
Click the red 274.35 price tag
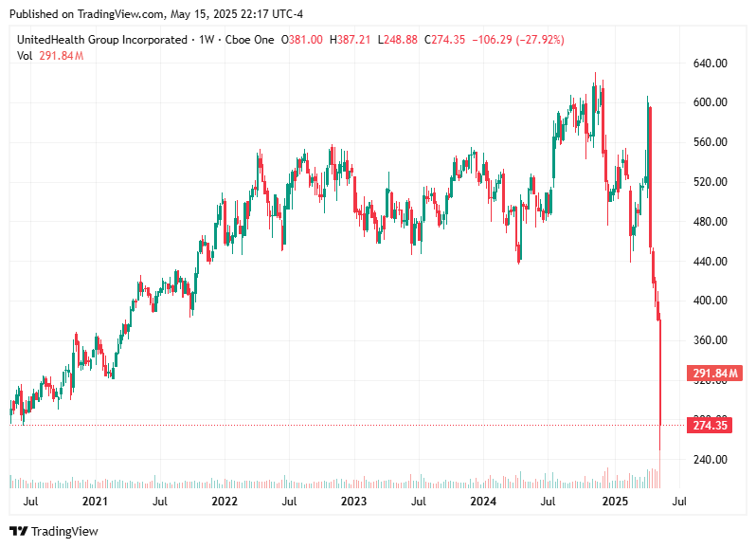tap(710, 426)
